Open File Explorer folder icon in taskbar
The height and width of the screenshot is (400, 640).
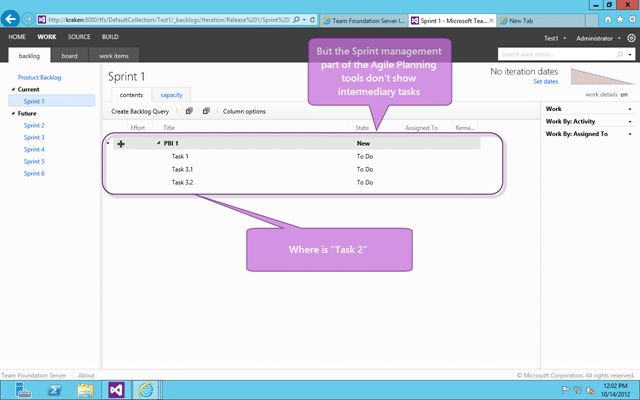(85, 391)
